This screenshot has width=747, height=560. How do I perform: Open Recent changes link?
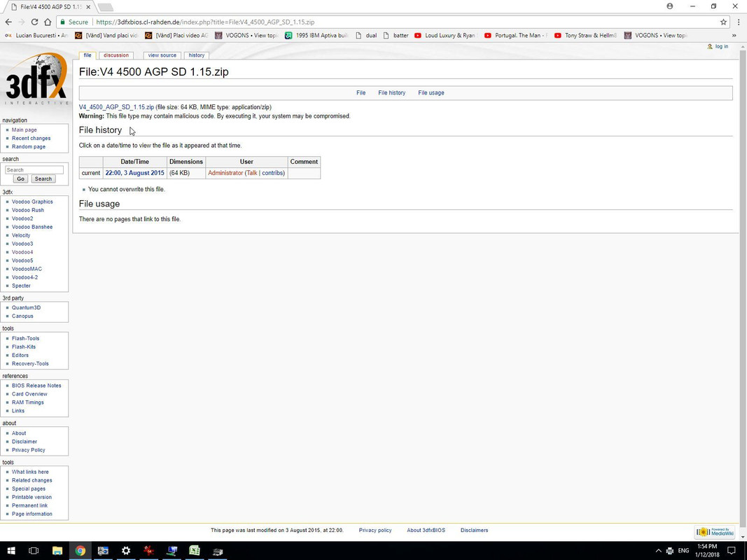tap(31, 138)
